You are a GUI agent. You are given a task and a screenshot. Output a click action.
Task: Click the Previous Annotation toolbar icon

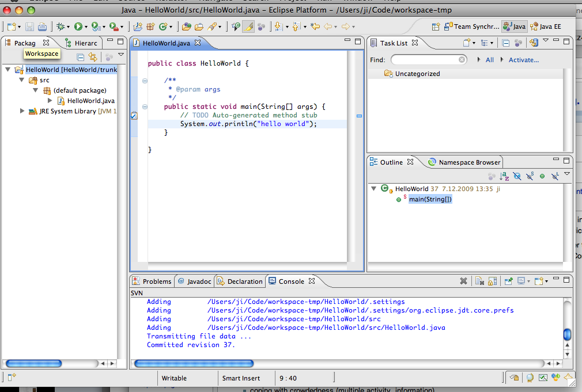click(x=296, y=26)
